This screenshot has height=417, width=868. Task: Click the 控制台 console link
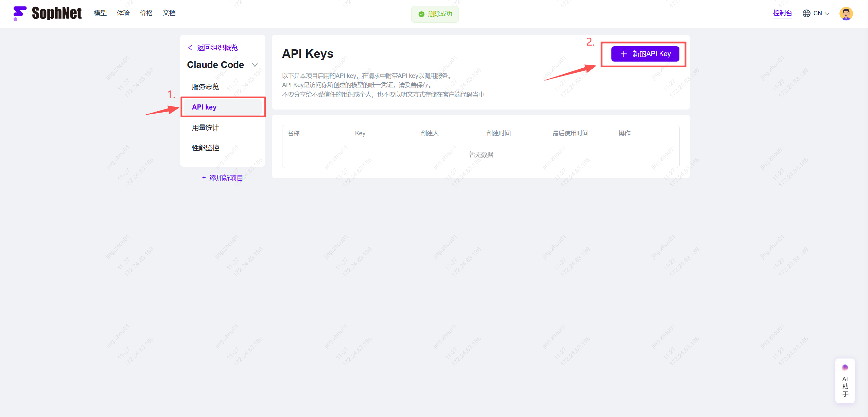[782, 13]
